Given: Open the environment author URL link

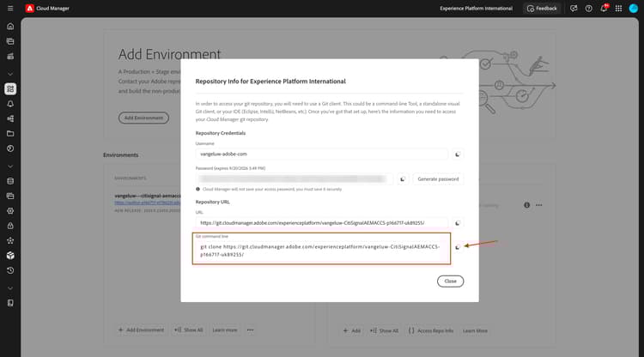Looking at the screenshot, I should [x=148, y=203].
